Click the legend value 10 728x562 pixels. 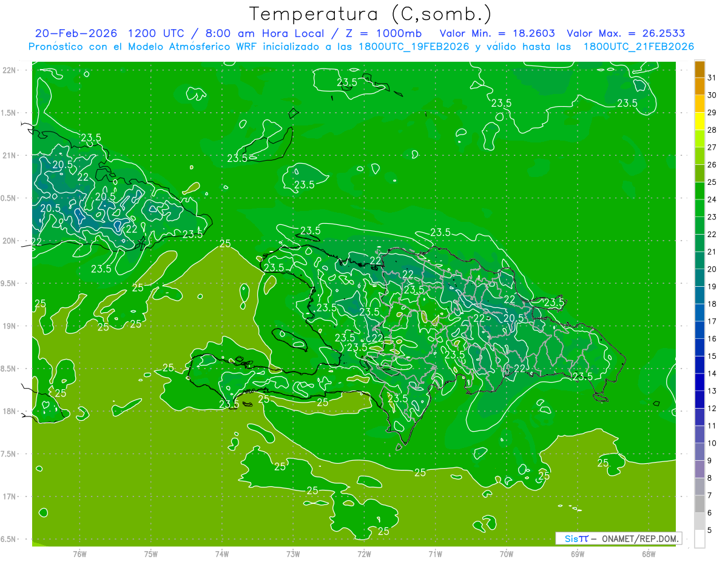(x=712, y=443)
